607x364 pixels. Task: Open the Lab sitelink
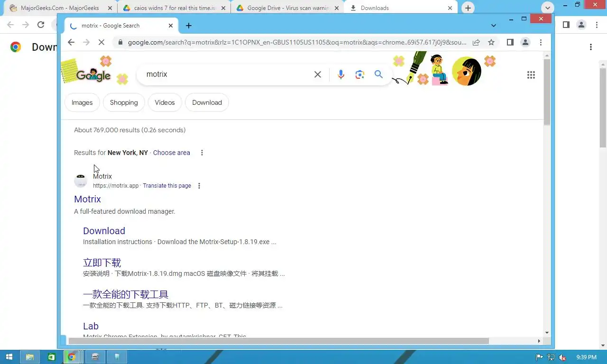(91, 326)
